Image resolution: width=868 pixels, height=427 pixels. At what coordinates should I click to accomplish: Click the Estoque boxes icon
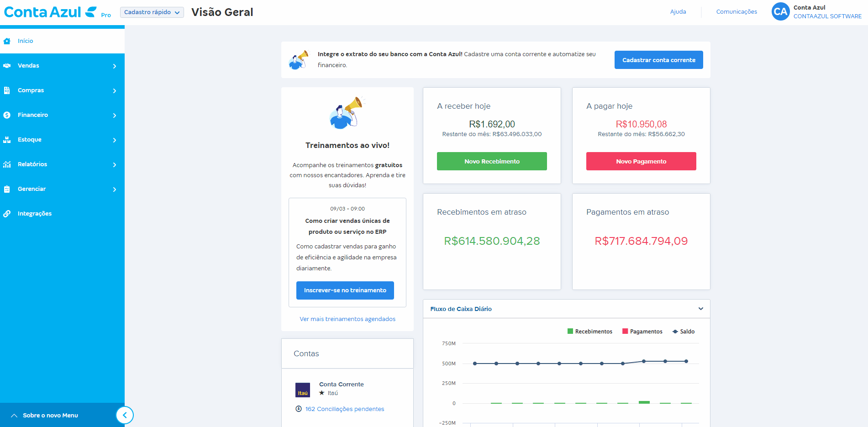click(7, 140)
